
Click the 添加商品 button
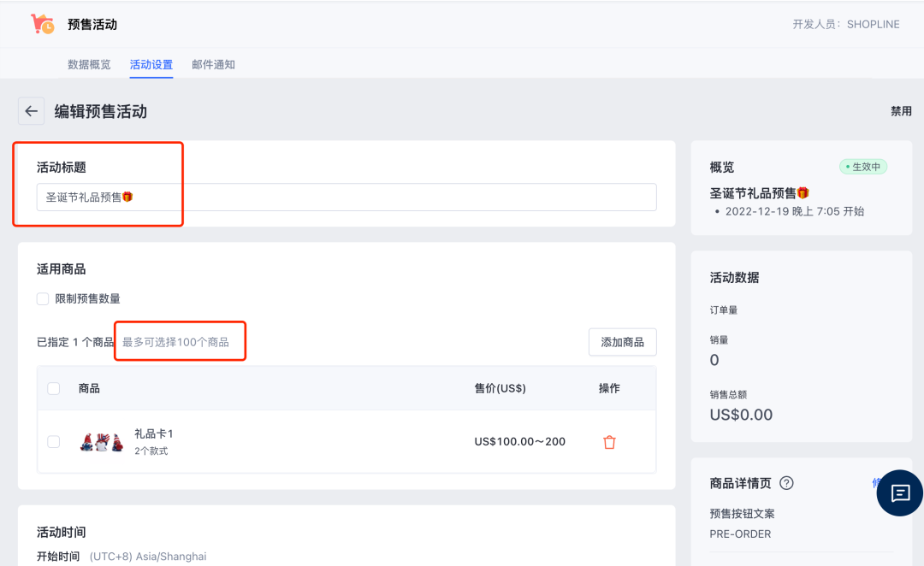coord(622,341)
